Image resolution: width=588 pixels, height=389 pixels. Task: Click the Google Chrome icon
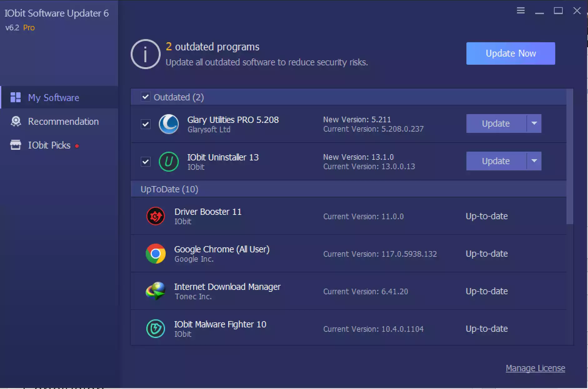156,254
